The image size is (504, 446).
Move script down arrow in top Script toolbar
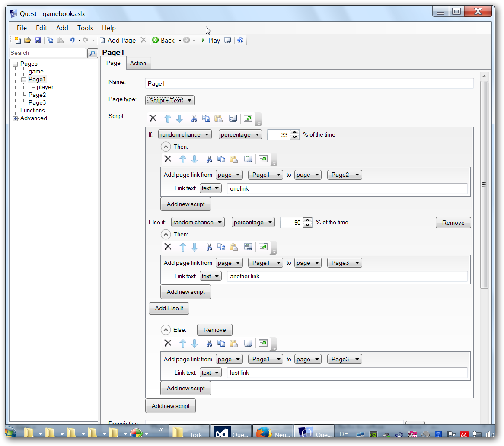coord(179,118)
